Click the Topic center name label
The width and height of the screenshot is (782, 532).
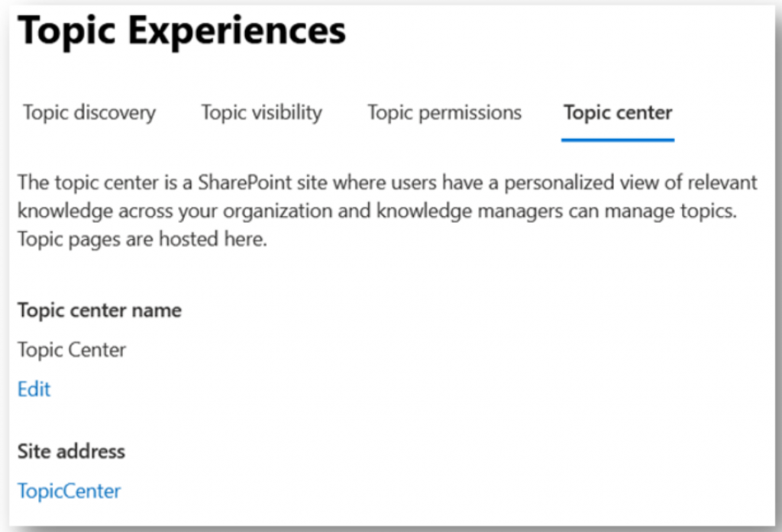pos(100,310)
